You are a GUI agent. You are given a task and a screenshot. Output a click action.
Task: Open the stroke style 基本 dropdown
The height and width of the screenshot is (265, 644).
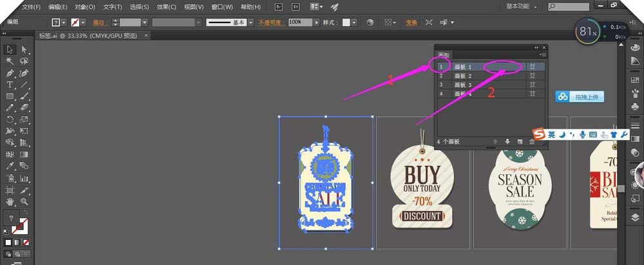pyautogui.click(x=251, y=22)
